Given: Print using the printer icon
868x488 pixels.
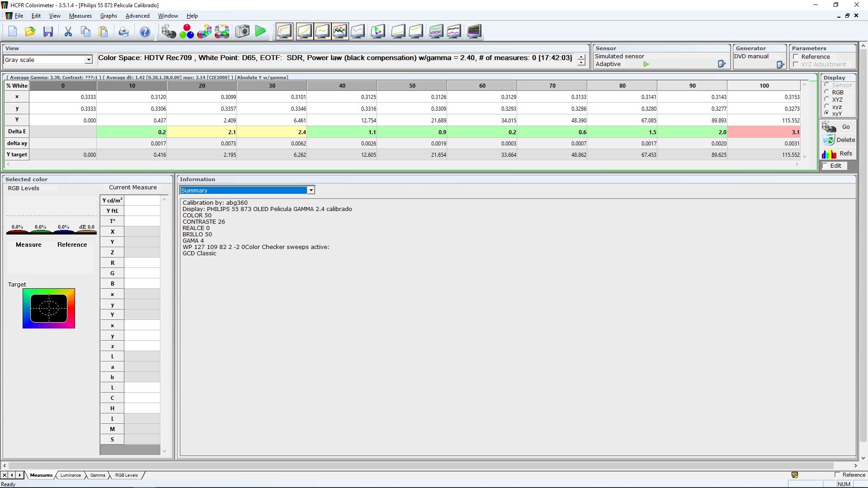Looking at the screenshot, I should click(x=123, y=32).
